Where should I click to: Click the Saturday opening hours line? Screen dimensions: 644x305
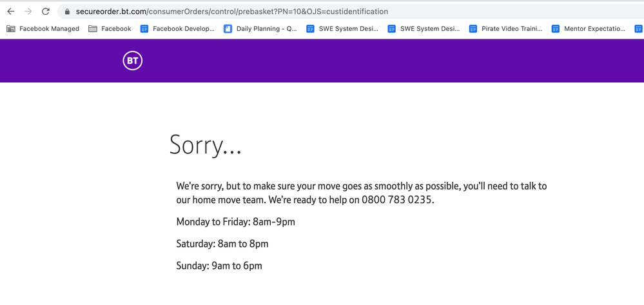point(222,244)
